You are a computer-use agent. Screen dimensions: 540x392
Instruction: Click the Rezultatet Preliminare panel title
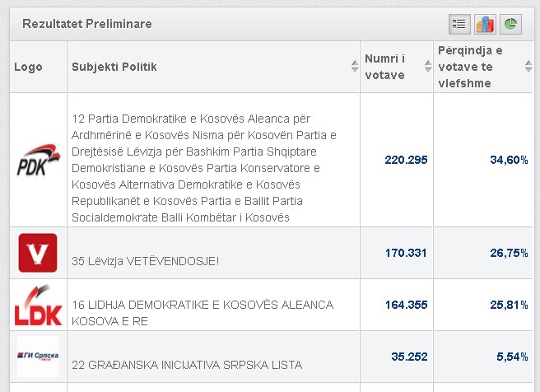(x=87, y=24)
